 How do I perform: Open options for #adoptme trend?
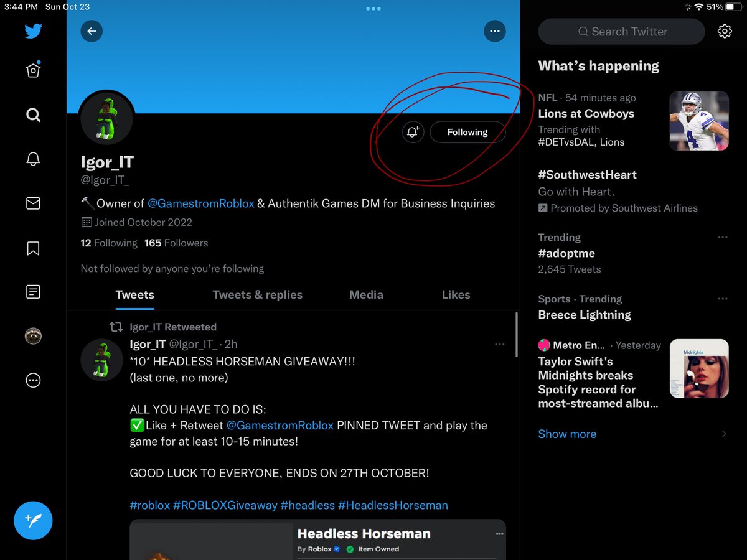[x=722, y=237]
